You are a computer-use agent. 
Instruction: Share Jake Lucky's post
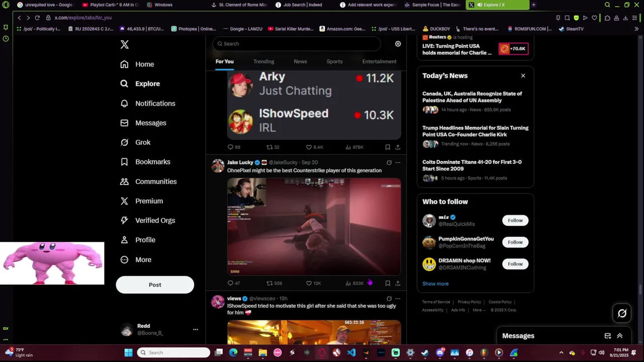pyautogui.click(x=397, y=283)
